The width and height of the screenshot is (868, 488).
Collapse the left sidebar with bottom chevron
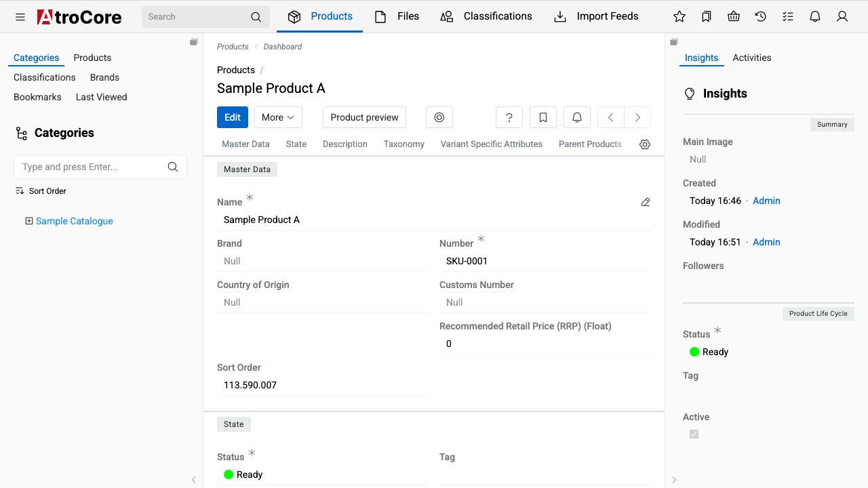(194, 480)
